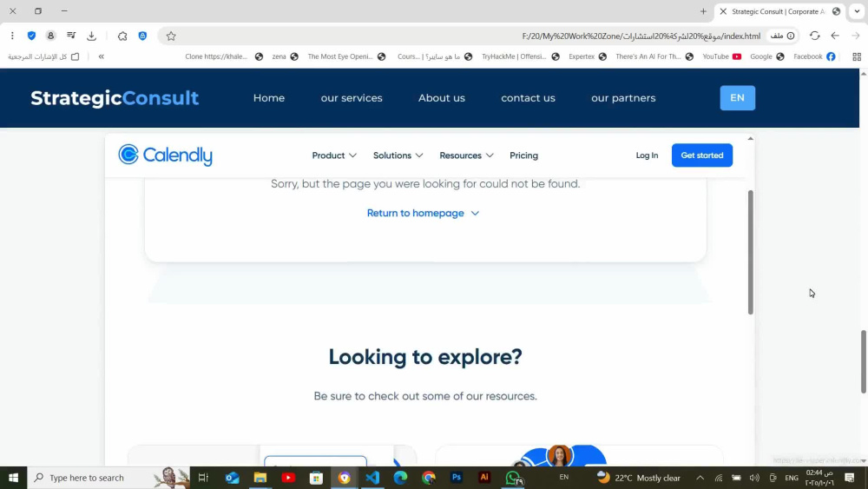Viewport: 868px width, 489px height.
Task: Open the notification center icon
Action: point(850,478)
